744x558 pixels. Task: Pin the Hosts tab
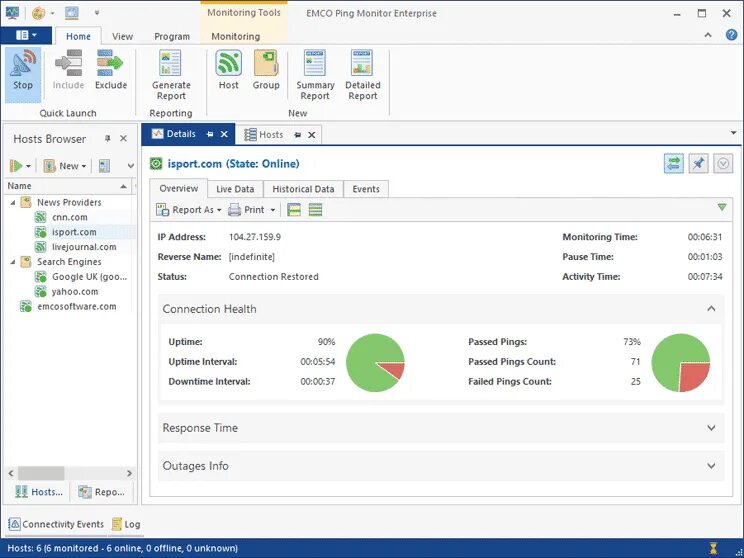point(298,135)
